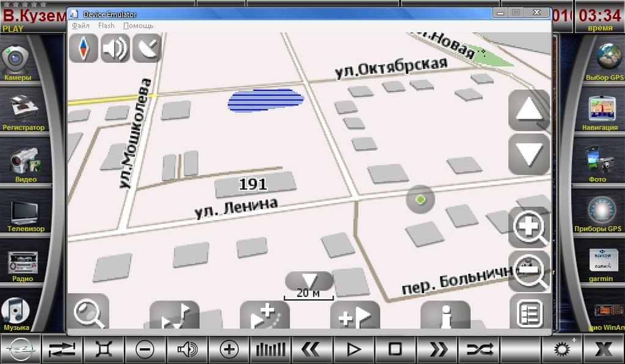Click the compass orientation button on the map
The image size is (625, 364).
click(x=83, y=48)
